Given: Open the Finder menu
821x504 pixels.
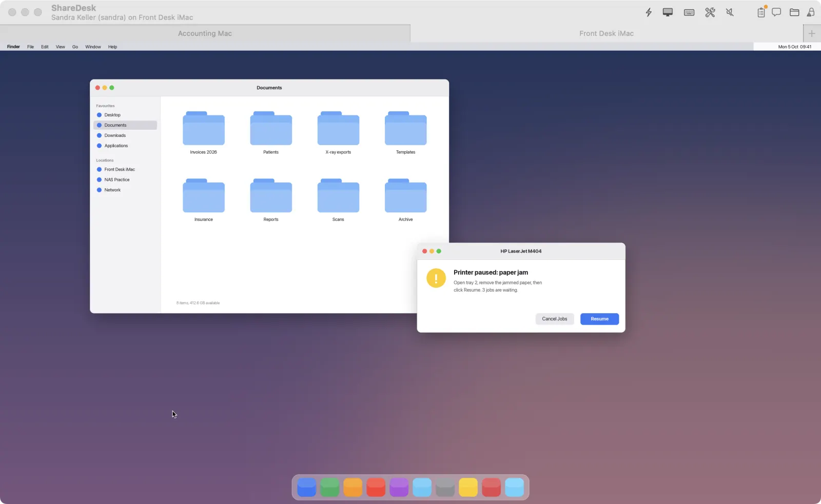Looking at the screenshot, I should pyautogui.click(x=13, y=47).
